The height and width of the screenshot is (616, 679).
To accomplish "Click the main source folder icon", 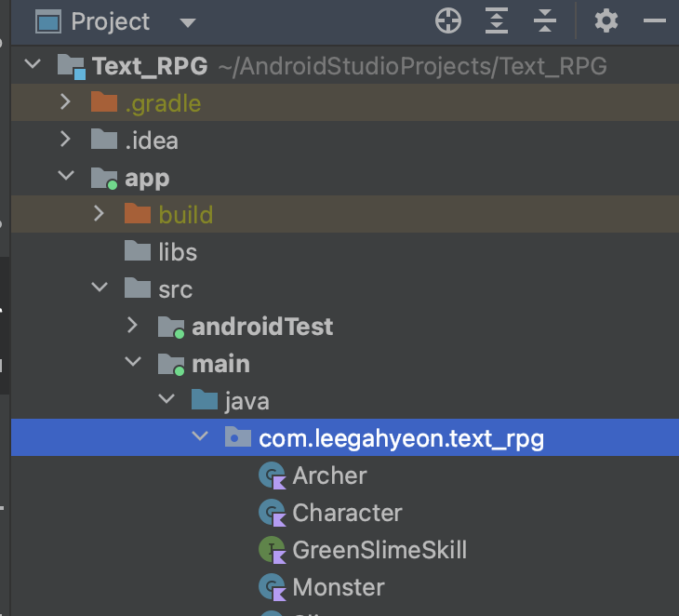I will pos(171,365).
